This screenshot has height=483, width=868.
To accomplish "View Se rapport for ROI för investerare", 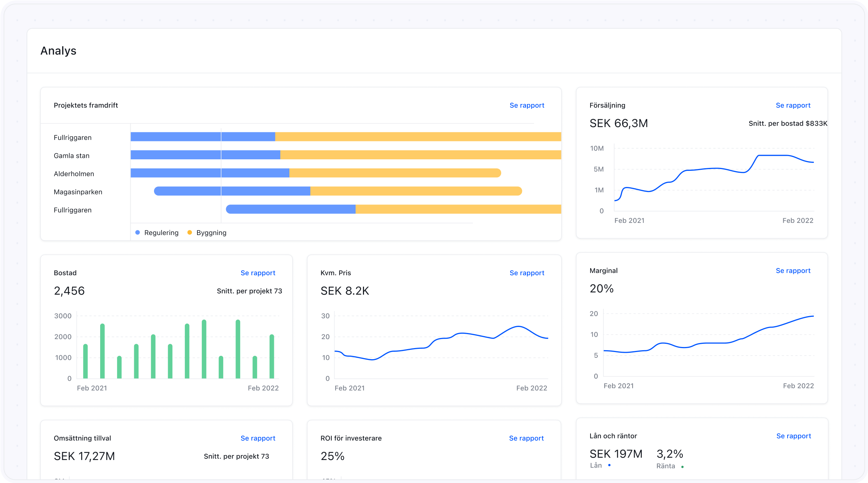I will coord(526,438).
